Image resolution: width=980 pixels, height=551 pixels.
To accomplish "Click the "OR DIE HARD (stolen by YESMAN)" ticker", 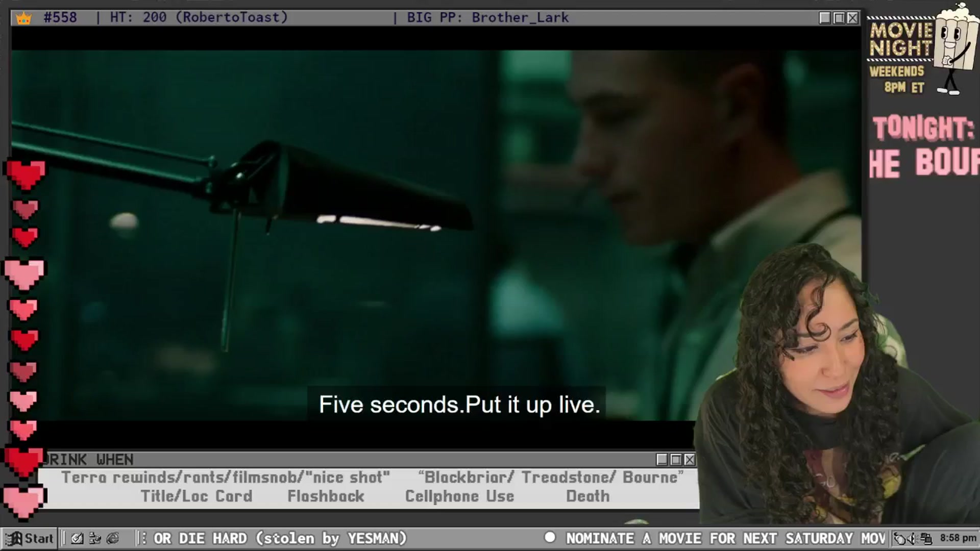I will tap(280, 538).
